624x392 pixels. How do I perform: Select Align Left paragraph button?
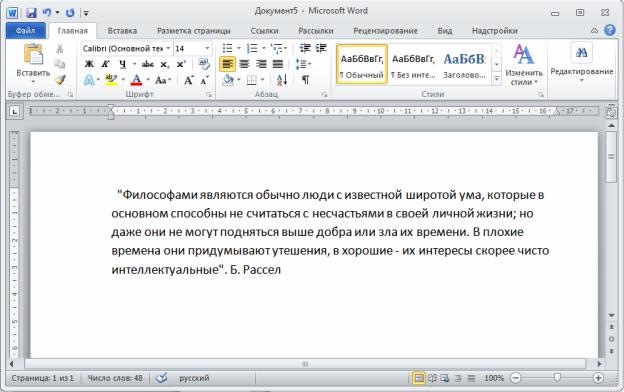pyautogui.click(x=227, y=64)
